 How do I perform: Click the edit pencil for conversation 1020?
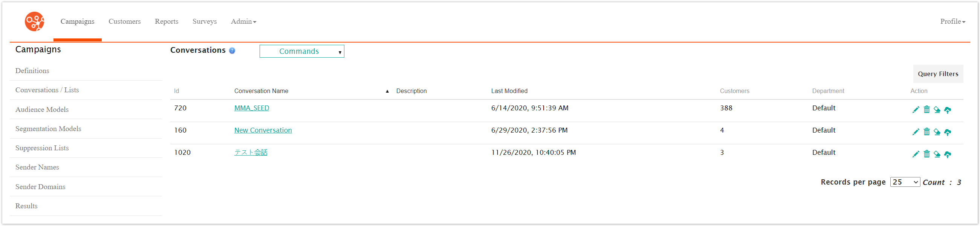915,154
